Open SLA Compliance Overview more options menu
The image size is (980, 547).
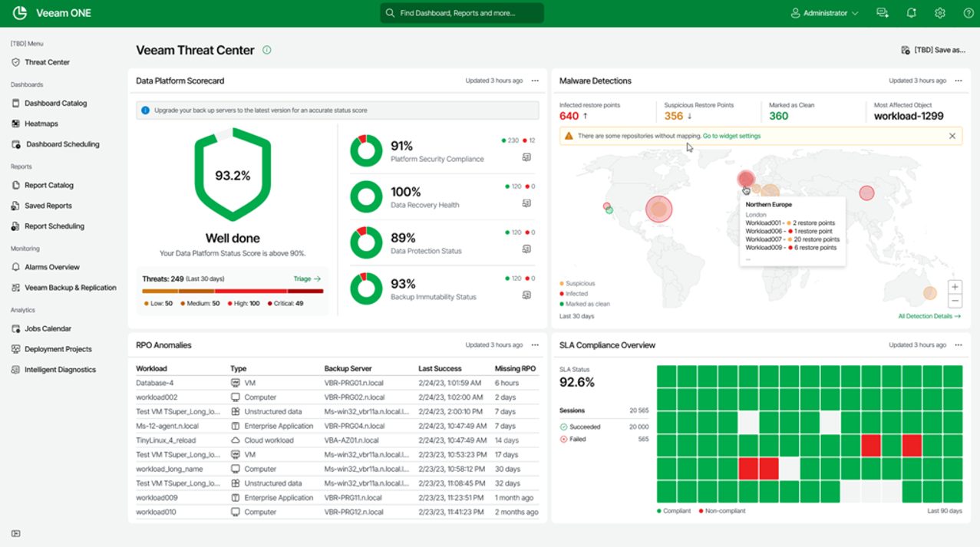(x=959, y=345)
